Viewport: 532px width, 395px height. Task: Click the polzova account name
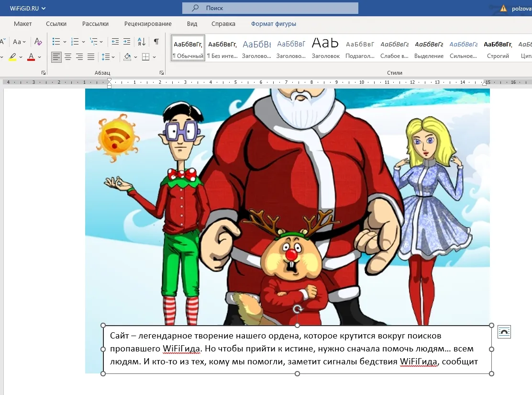point(522,9)
